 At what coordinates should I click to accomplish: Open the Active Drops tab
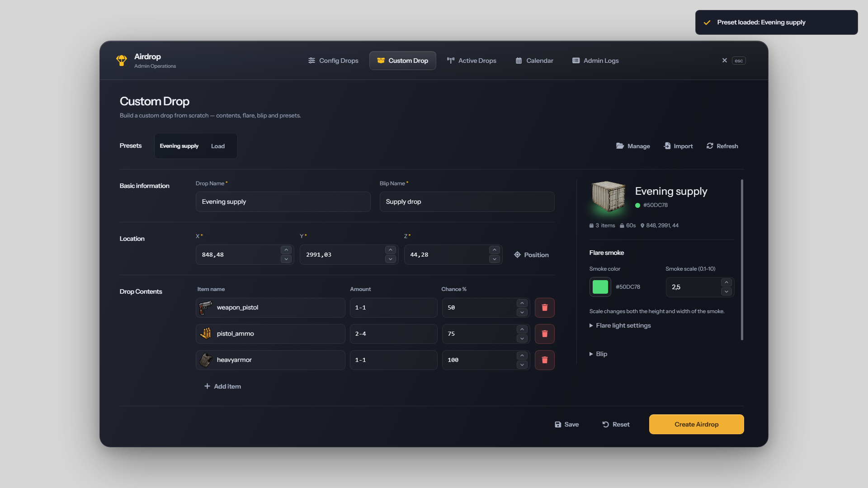coord(472,61)
